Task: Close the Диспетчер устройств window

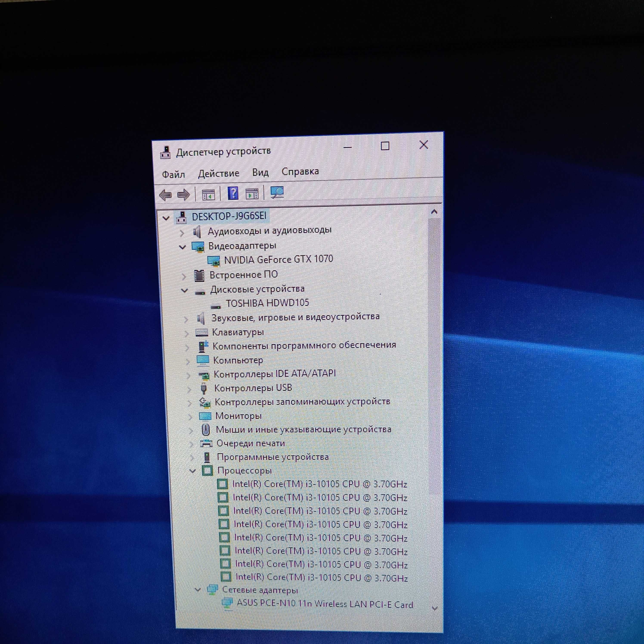Action: [424, 145]
